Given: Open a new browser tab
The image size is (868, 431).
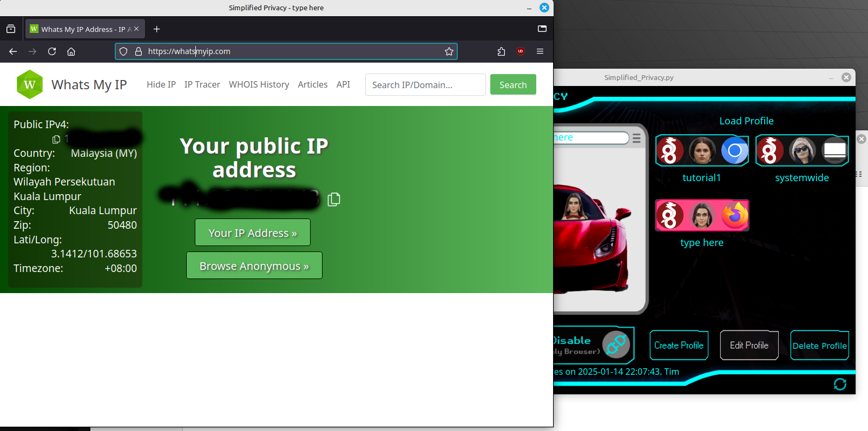Looking at the screenshot, I should click(156, 29).
